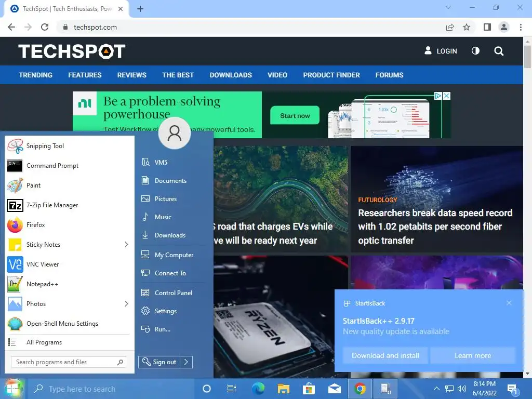Expand Photos submenu arrow
Image resolution: width=532 pixels, height=399 pixels.
pos(126,303)
